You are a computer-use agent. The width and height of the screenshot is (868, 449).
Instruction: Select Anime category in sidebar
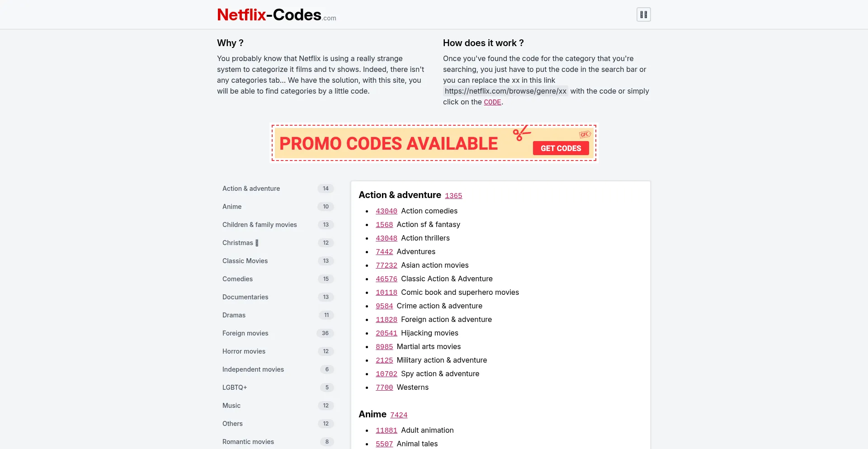click(232, 207)
